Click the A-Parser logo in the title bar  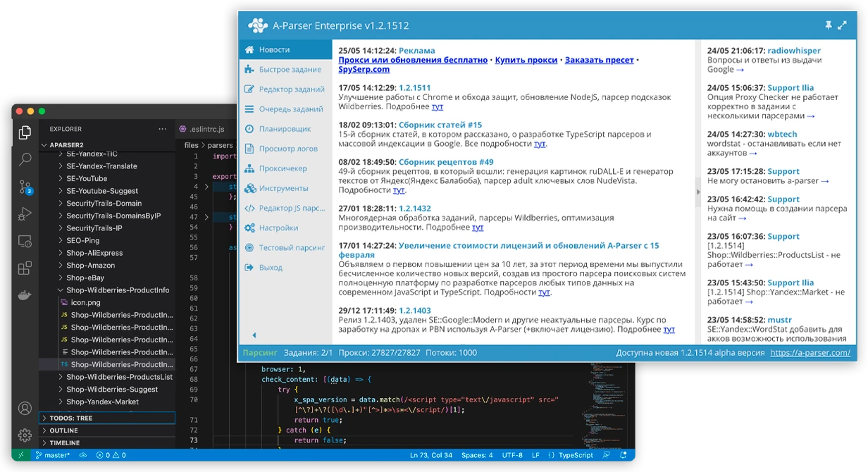[x=258, y=26]
